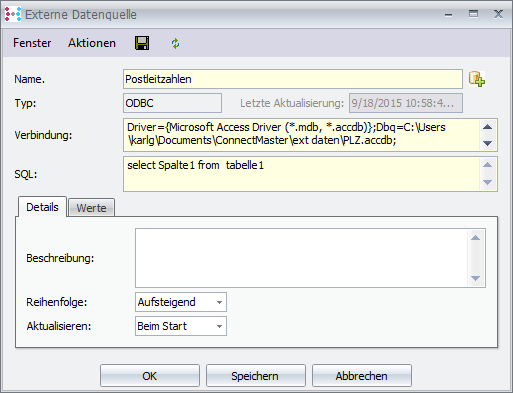Close the Externe Datenquelle window
The width and height of the screenshot is (513, 393).
498,14
